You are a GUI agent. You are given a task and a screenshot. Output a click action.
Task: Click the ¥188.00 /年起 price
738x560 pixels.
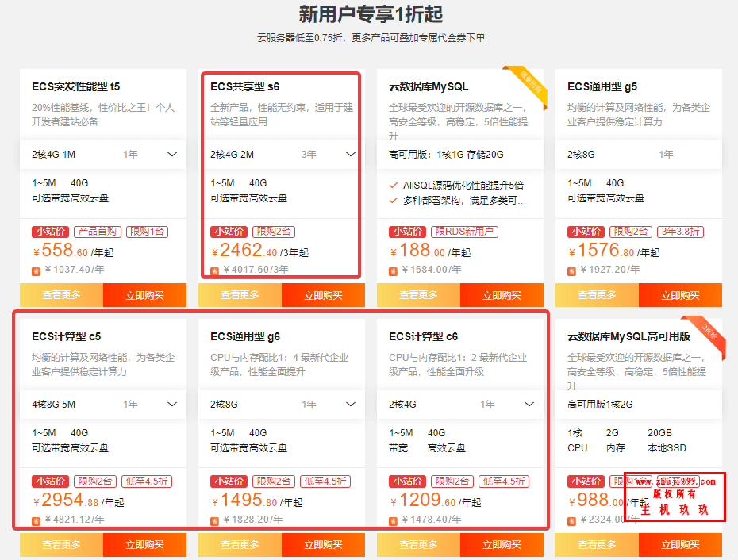(430, 251)
